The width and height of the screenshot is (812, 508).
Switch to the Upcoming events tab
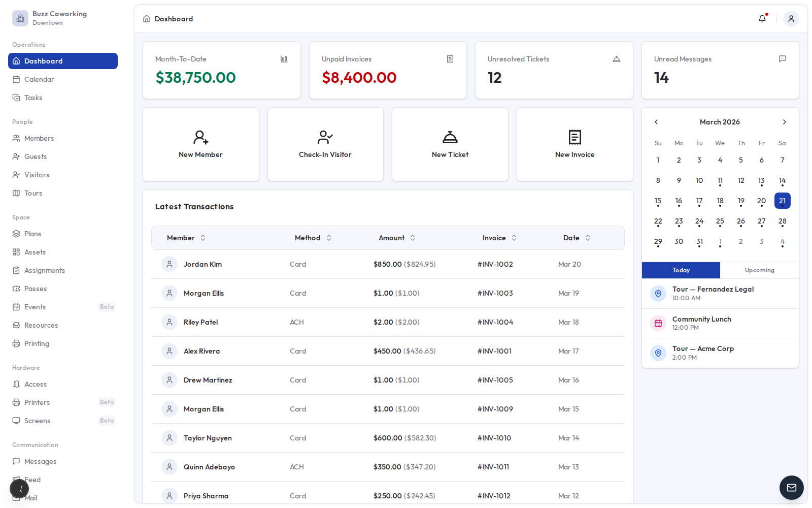pos(759,270)
